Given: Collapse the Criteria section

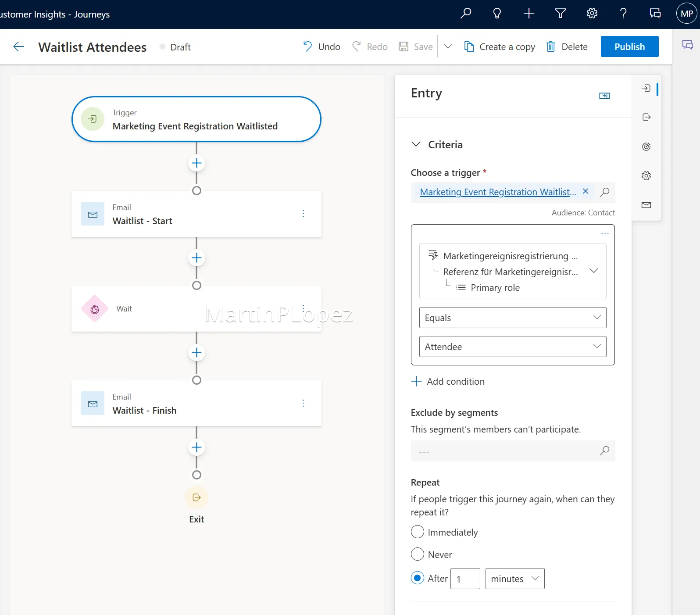Looking at the screenshot, I should [x=416, y=144].
